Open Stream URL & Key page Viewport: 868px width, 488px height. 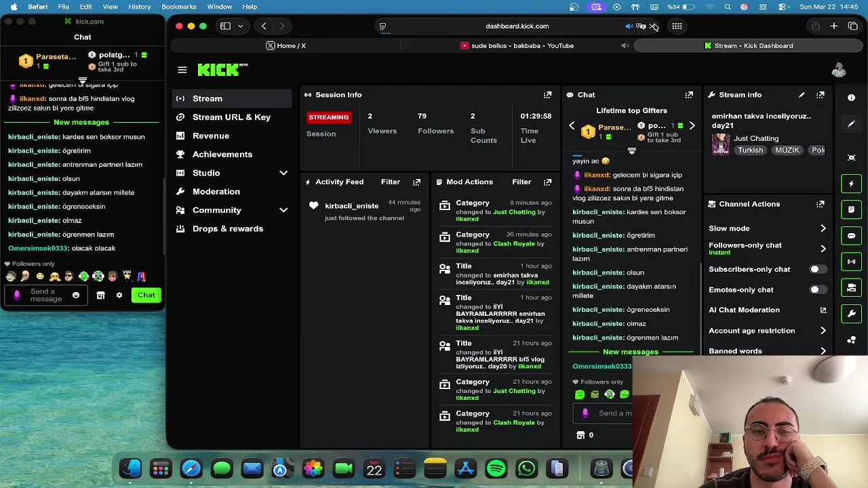coord(232,117)
